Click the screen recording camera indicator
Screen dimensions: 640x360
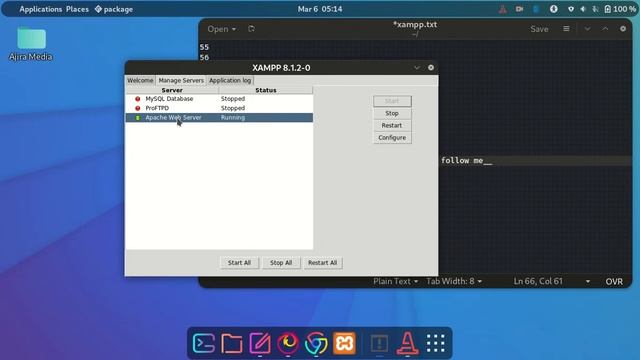(519, 9)
